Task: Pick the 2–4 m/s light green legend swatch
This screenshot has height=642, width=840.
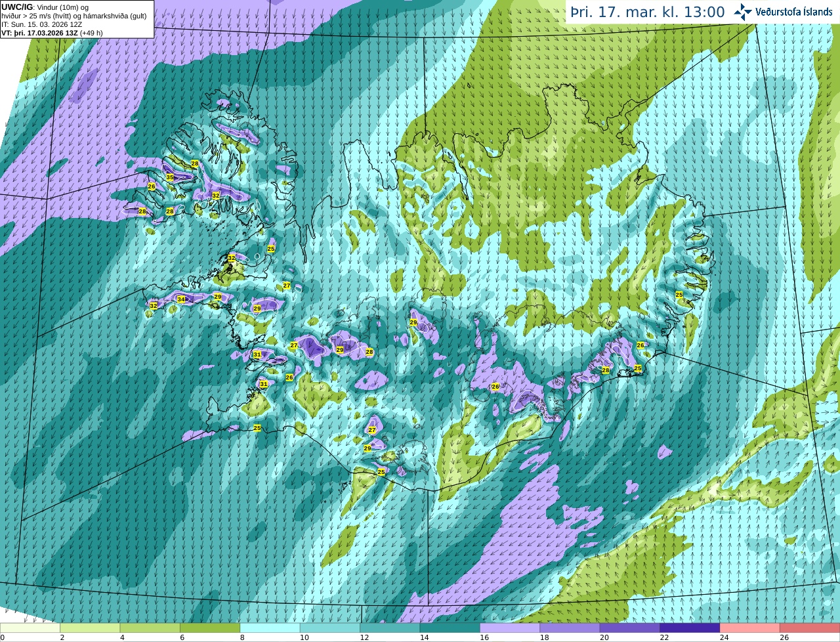Action: [90, 628]
